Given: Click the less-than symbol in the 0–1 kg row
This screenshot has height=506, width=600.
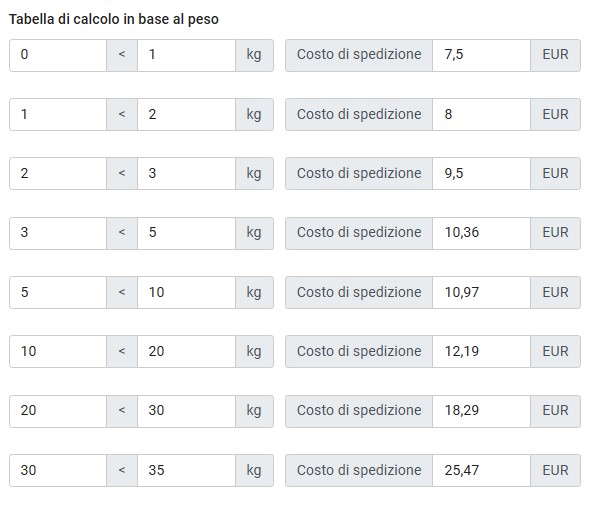Looking at the screenshot, I should click(122, 55).
